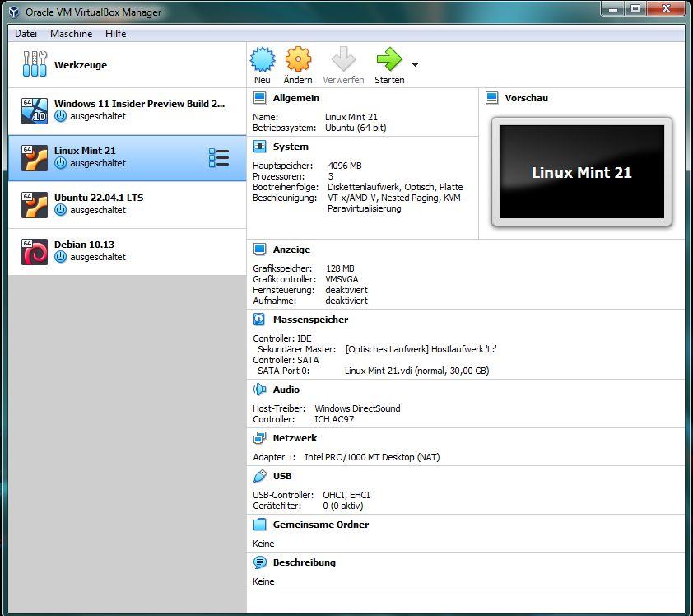This screenshot has height=616, width=693.
Task: Click the Prozessoren value 3
Action: coord(331,176)
